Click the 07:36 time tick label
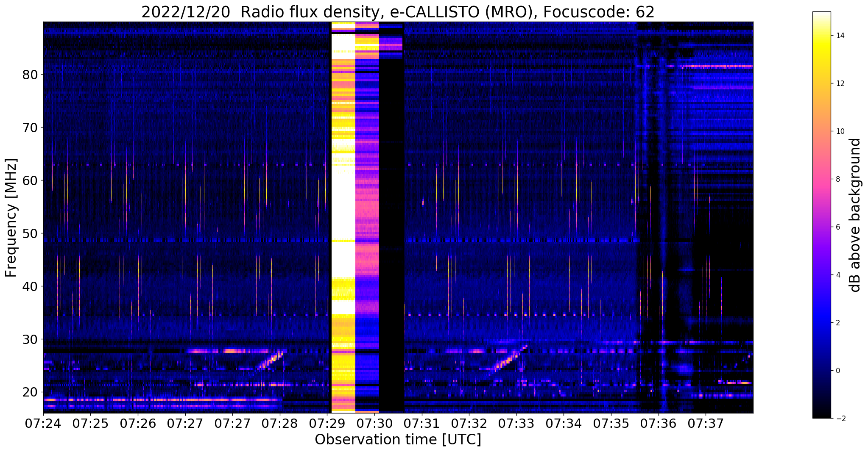The image size is (868, 452). point(659,423)
